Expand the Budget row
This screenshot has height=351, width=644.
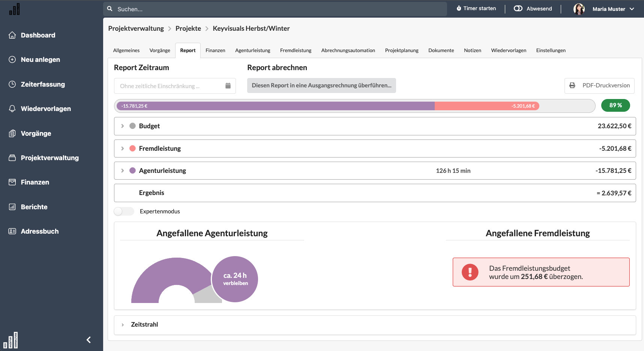[123, 126]
